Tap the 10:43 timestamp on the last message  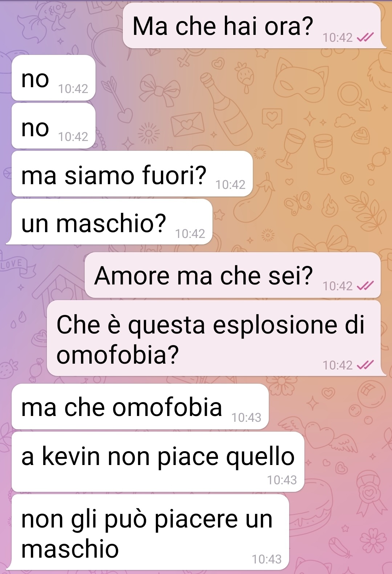(x=267, y=559)
